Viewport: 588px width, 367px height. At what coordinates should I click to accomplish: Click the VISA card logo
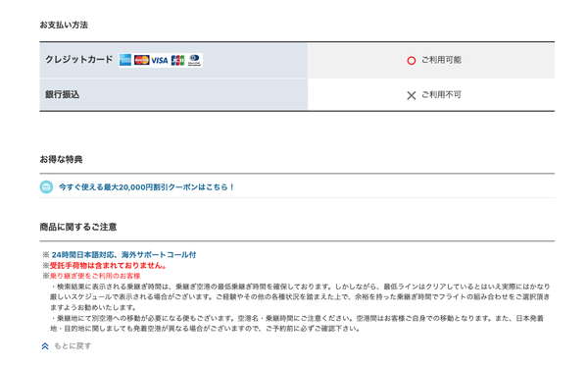coord(160,61)
